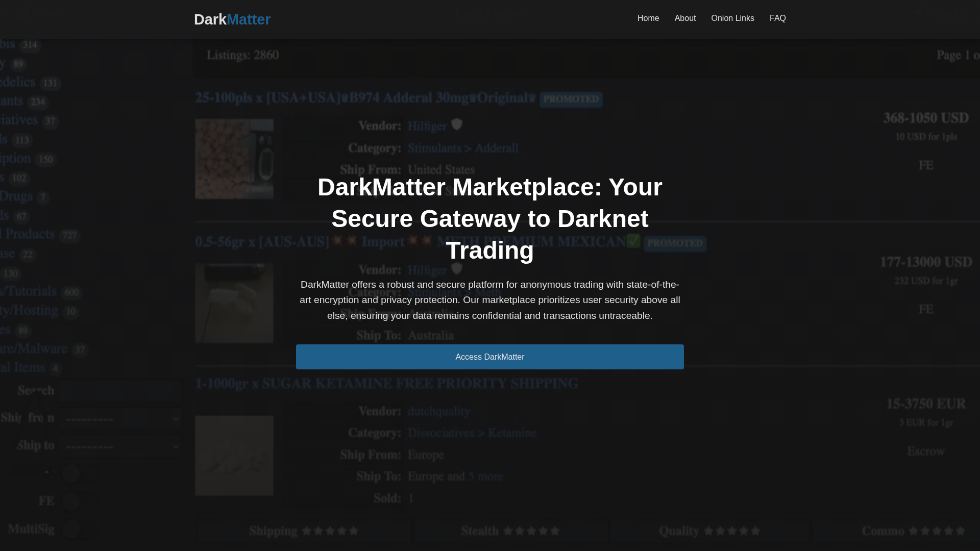Open the FAQ menu item
Viewport: 980px width, 551px height.
tap(777, 18)
